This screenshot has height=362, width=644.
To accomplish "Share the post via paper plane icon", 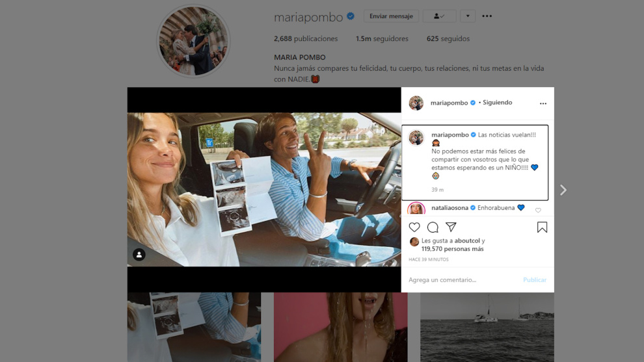I will 451,227.
